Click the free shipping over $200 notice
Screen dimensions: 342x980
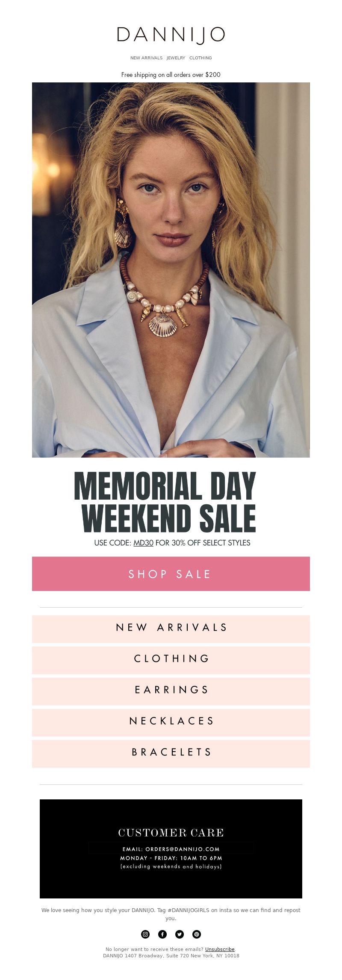tap(171, 75)
